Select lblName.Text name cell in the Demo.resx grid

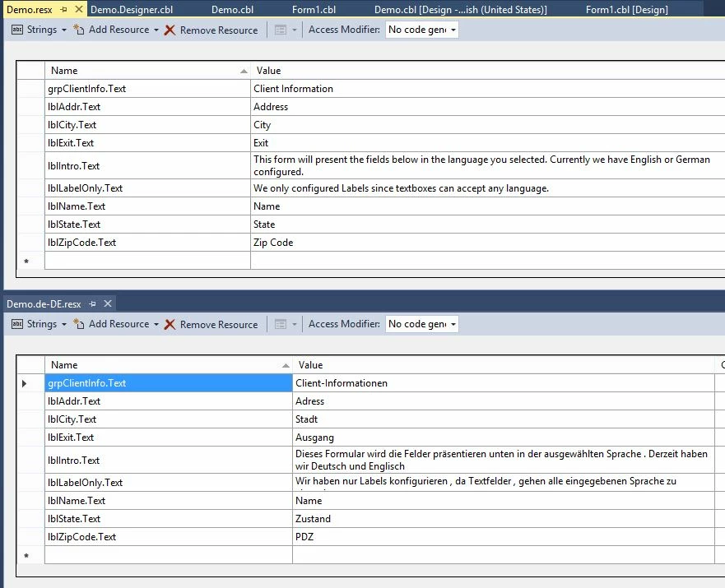coord(147,206)
